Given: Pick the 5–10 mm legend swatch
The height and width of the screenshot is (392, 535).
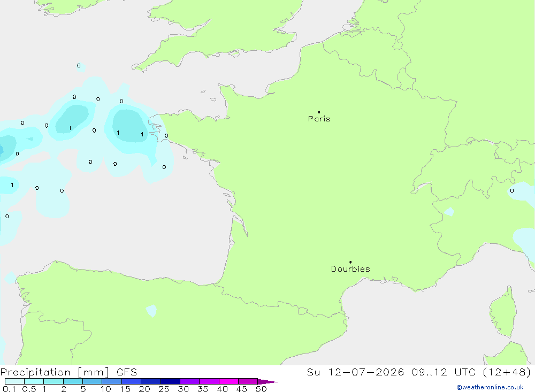Looking at the screenshot, I should point(92,381).
